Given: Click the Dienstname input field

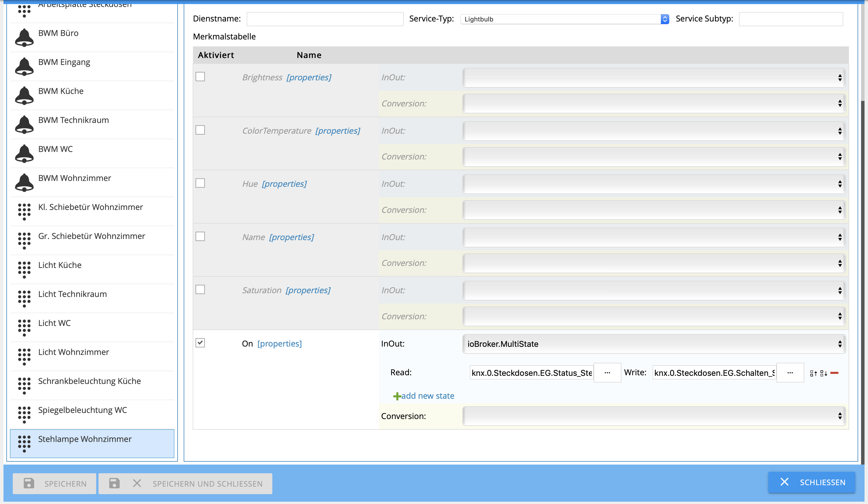Looking at the screenshot, I should click(324, 19).
